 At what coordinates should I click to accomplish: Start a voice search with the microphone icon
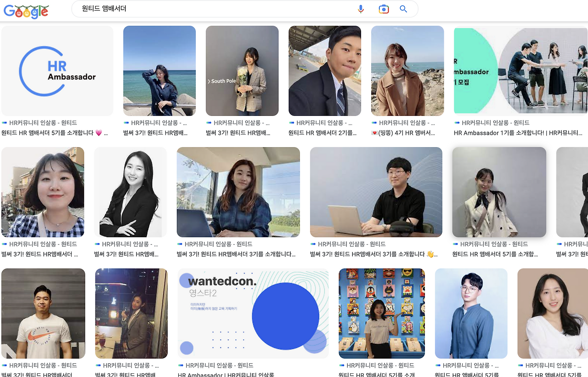360,9
